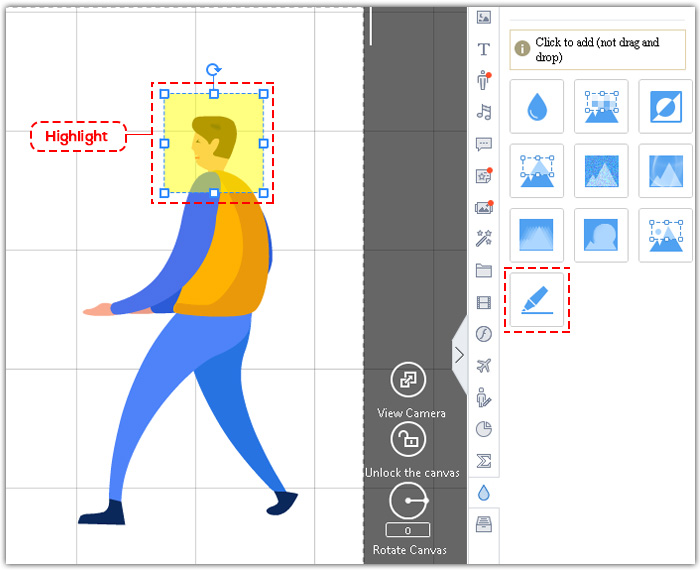Click the top-left resize handle of highlight box
The width and height of the screenshot is (700, 570).
tap(164, 94)
